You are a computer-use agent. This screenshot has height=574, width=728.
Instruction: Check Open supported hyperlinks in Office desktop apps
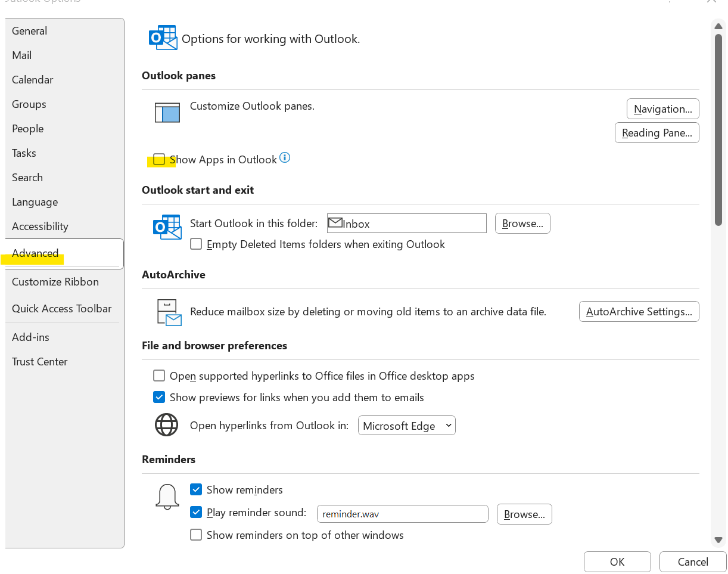pos(159,376)
